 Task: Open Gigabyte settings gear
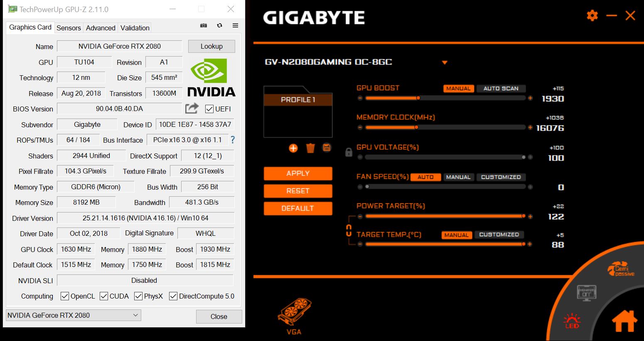tap(592, 16)
